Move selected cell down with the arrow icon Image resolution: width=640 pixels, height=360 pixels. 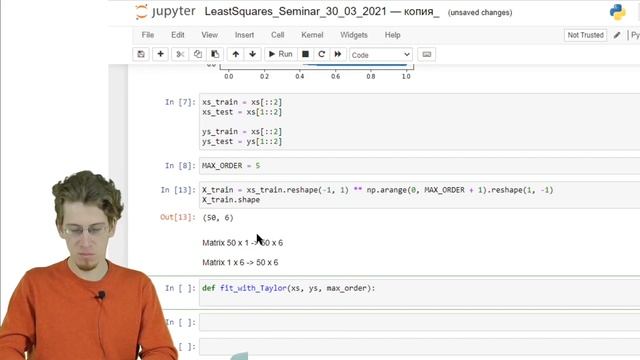(253, 54)
